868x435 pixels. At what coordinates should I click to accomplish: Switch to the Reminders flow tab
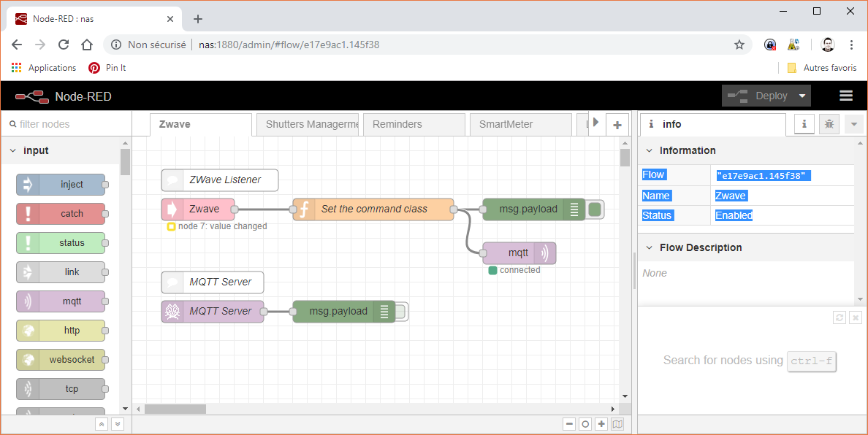(414, 124)
